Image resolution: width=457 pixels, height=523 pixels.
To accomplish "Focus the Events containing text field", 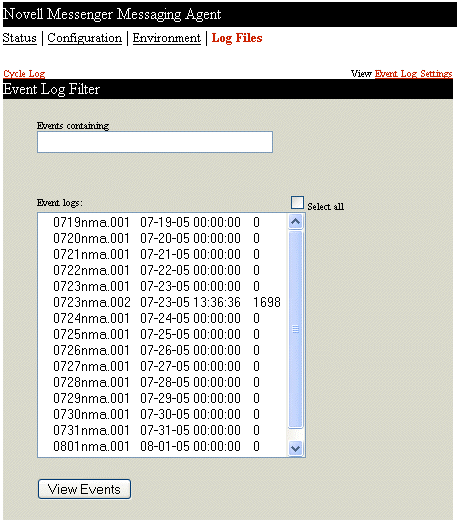I will (x=155, y=142).
